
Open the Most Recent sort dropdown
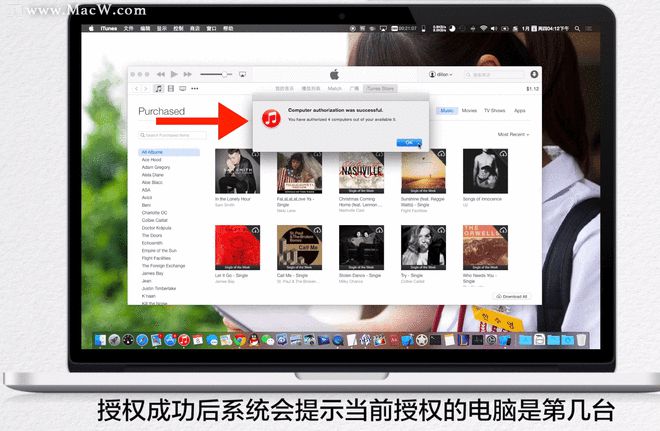513,134
